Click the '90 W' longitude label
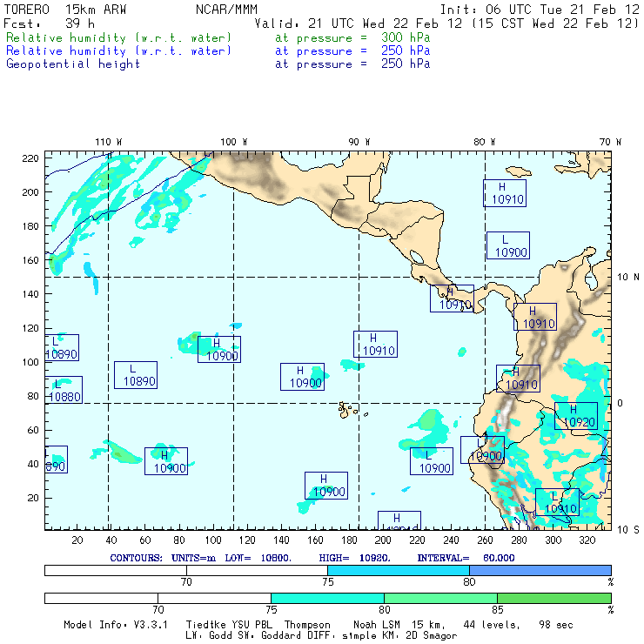 pyautogui.click(x=359, y=142)
